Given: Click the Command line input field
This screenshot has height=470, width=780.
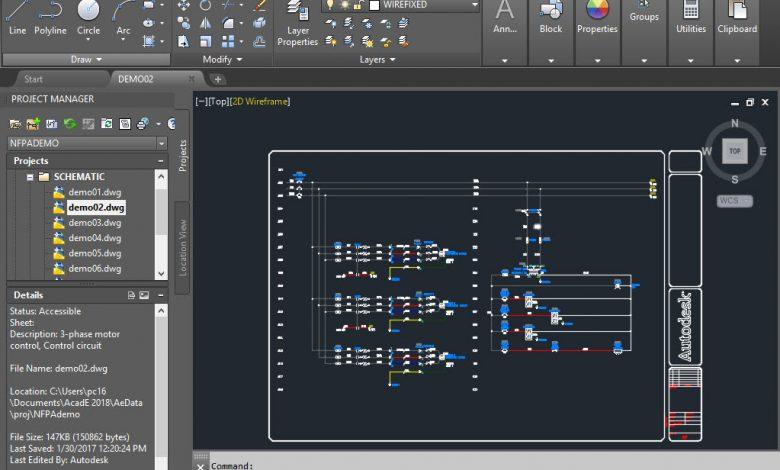Looking at the screenshot, I should click(x=492, y=466).
